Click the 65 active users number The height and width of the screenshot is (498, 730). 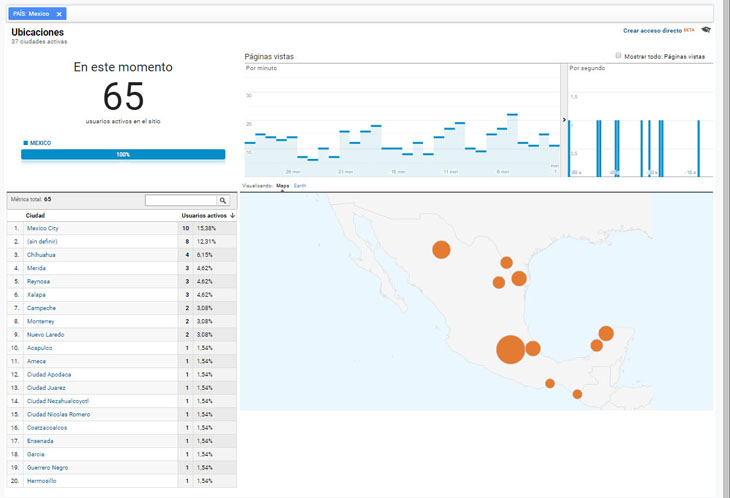coord(123,97)
